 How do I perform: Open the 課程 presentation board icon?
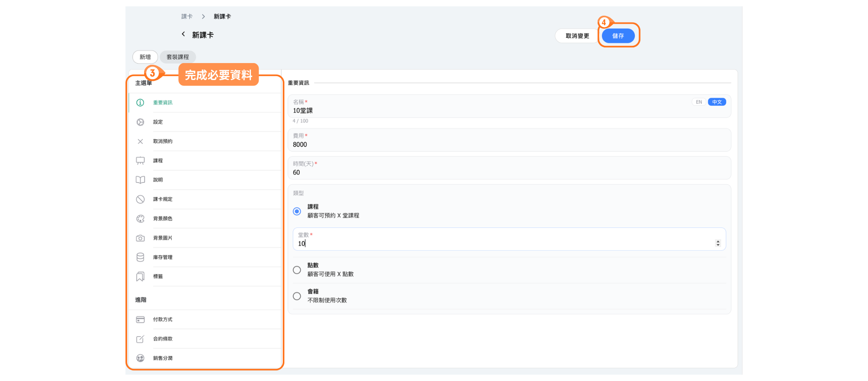[x=140, y=161]
